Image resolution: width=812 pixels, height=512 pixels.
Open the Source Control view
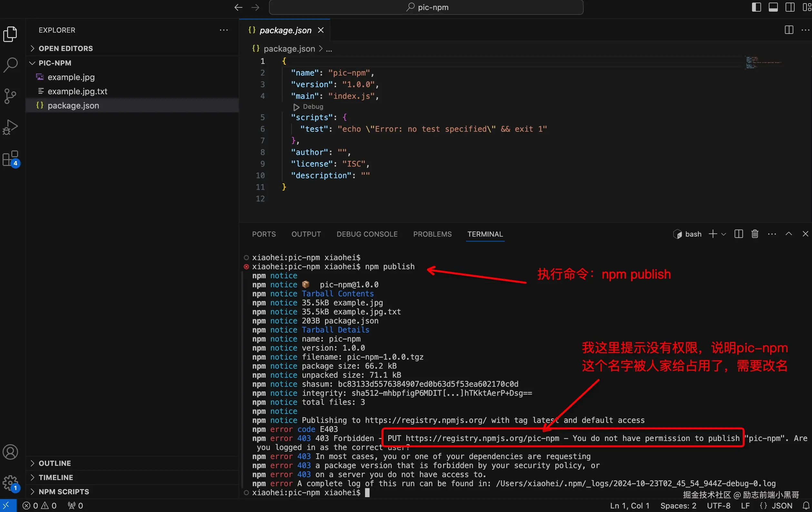pyautogui.click(x=10, y=96)
